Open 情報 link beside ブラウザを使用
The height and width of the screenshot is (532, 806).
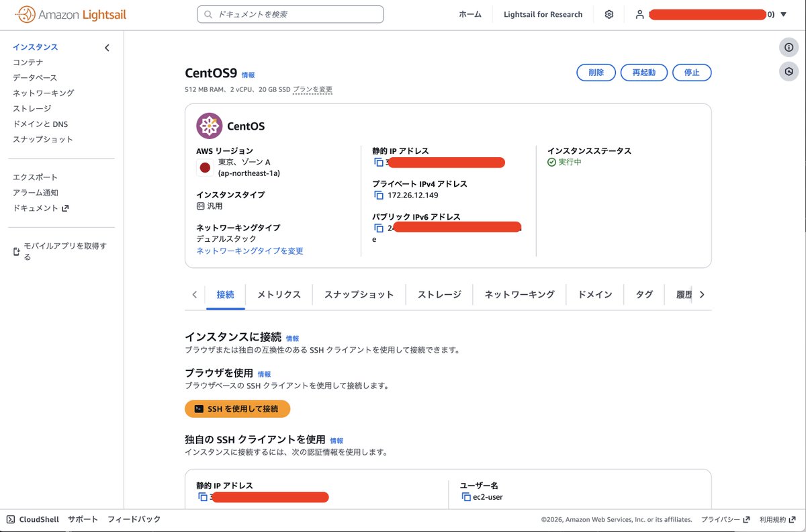pos(264,374)
